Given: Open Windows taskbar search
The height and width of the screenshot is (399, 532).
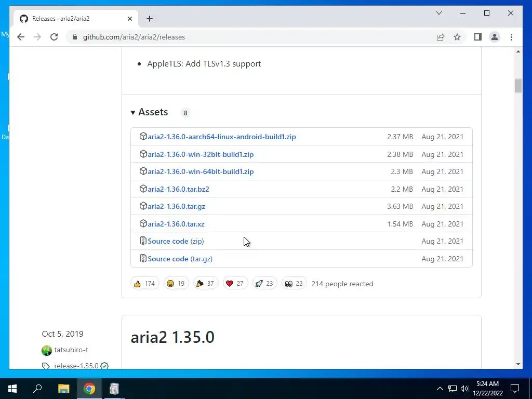Looking at the screenshot, I should click(37, 389).
